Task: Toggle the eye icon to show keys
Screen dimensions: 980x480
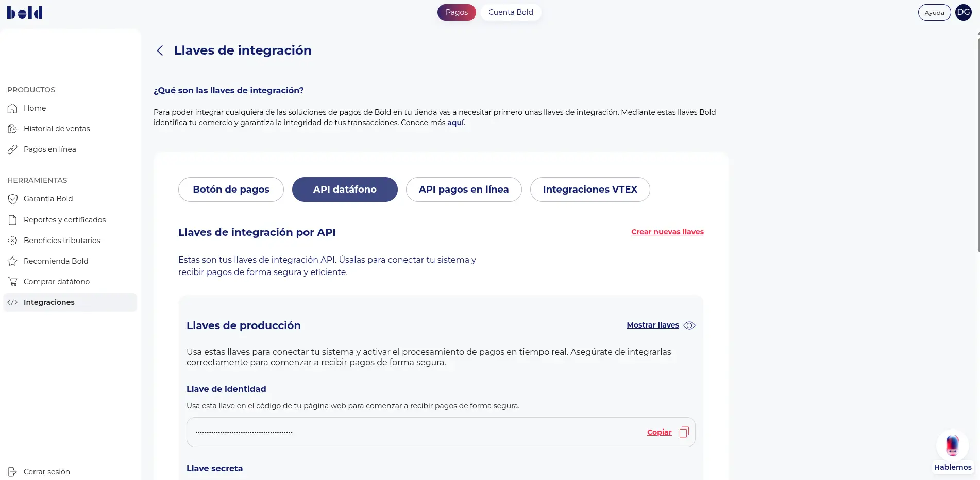Action: [689, 325]
